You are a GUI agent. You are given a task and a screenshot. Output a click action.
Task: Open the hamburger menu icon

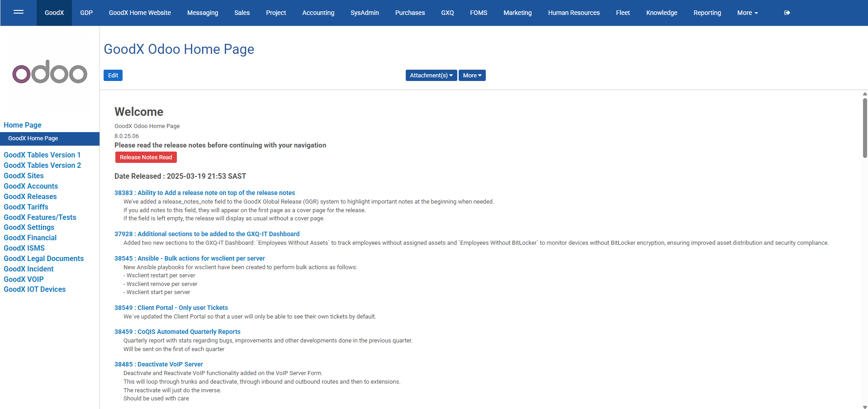pos(19,12)
